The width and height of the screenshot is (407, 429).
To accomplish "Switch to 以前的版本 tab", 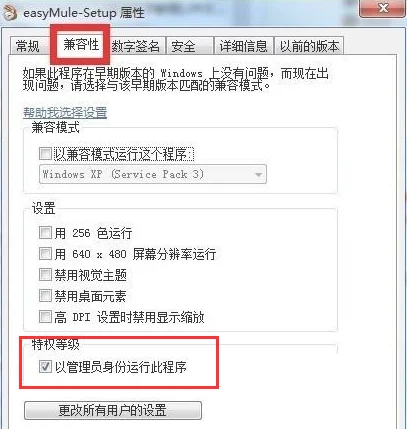I will (309, 46).
